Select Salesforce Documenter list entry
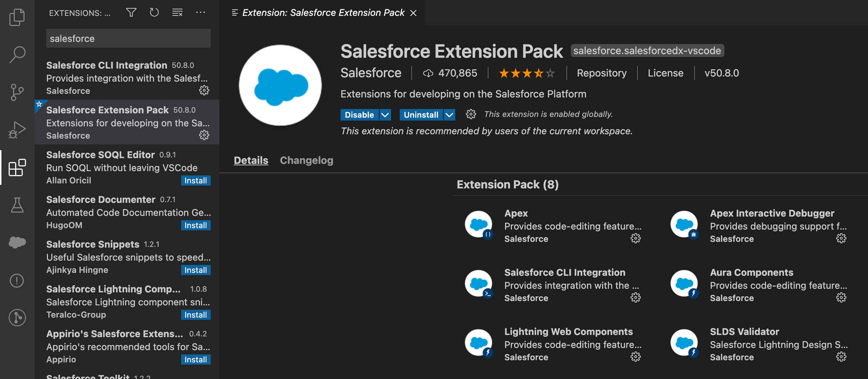Image resolution: width=868 pixels, height=379 pixels. tap(127, 212)
